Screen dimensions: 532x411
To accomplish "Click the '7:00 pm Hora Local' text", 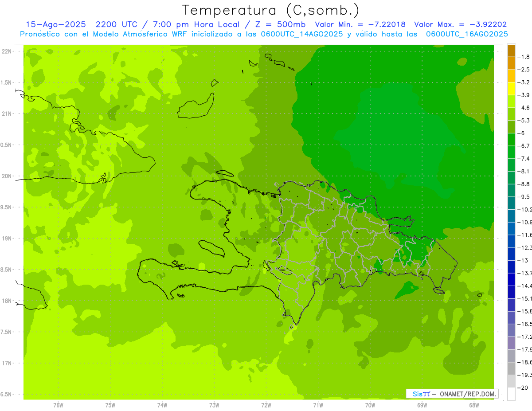I will click(195, 24).
